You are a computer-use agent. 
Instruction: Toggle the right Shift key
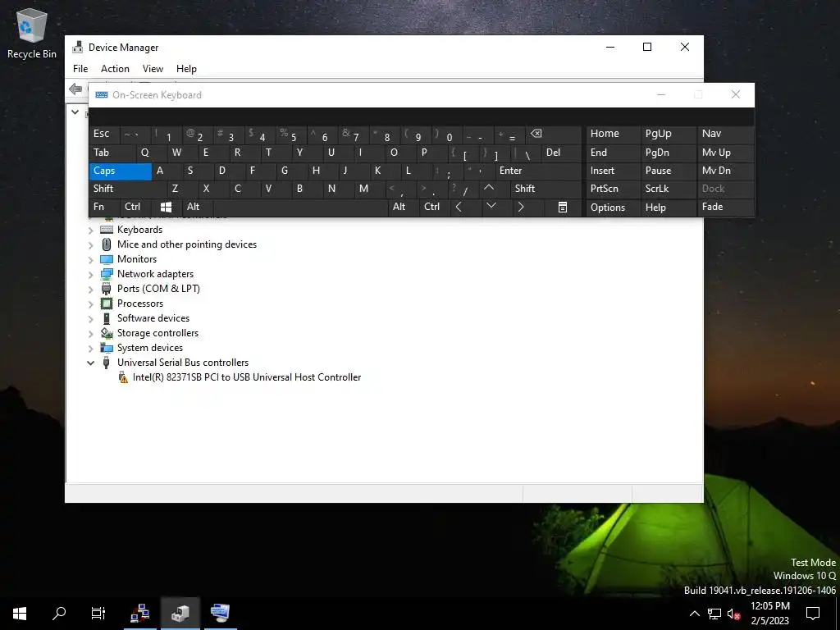coord(546,189)
